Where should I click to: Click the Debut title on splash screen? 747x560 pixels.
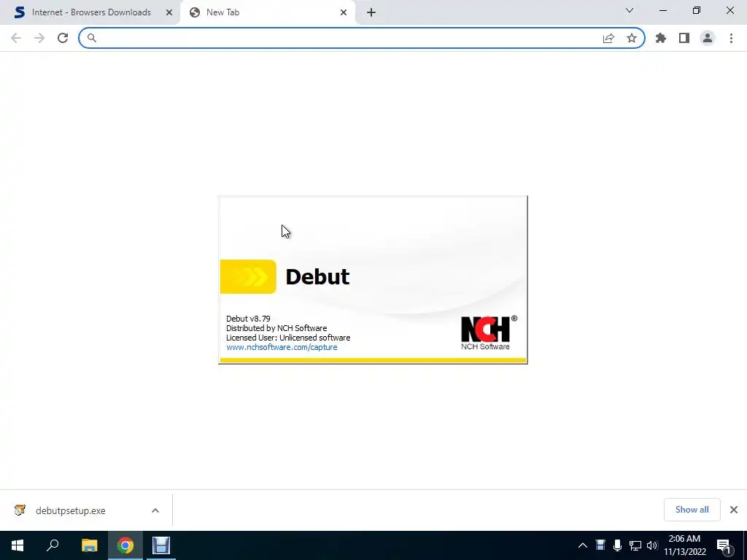click(x=317, y=277)
